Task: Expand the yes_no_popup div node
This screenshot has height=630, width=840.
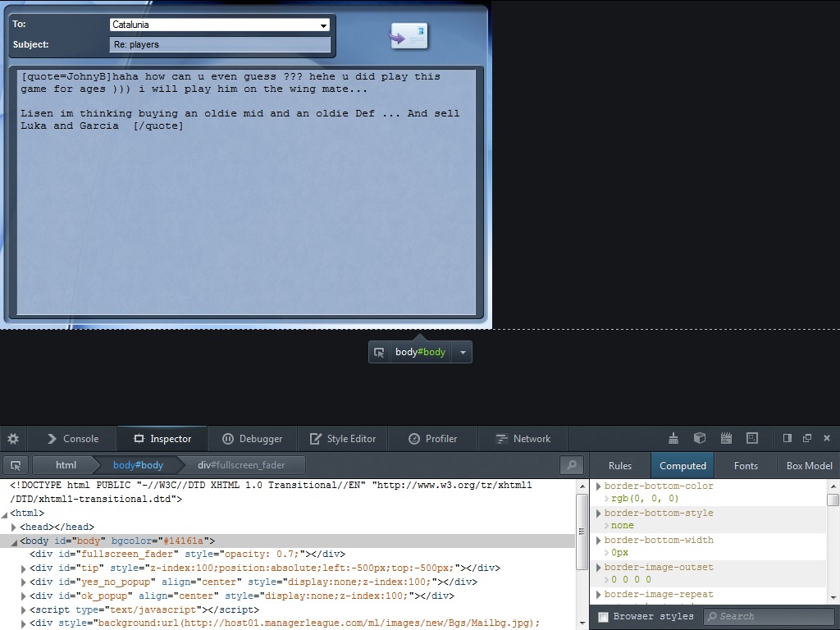Action: point(24,582)
